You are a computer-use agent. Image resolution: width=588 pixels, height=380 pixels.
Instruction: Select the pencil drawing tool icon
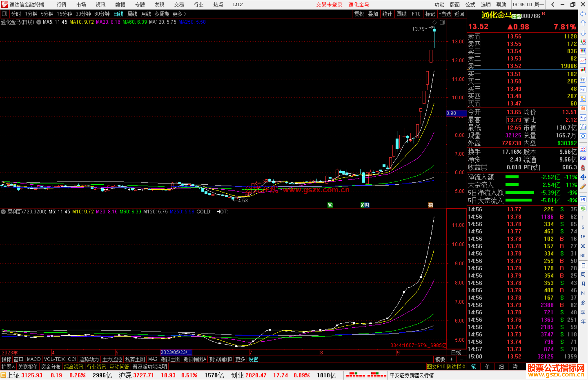coord(583,187)
